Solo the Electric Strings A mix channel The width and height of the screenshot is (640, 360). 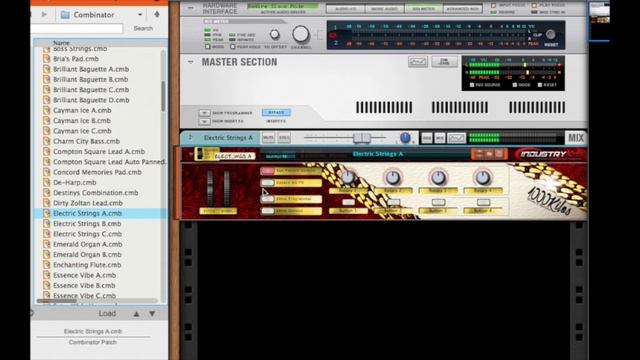click(284, 138)
